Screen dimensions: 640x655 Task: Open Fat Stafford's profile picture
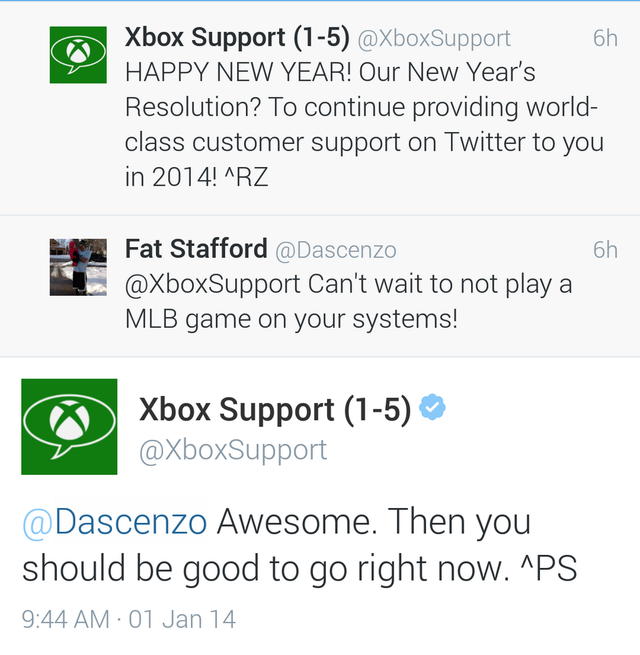(x=78, y=267)
